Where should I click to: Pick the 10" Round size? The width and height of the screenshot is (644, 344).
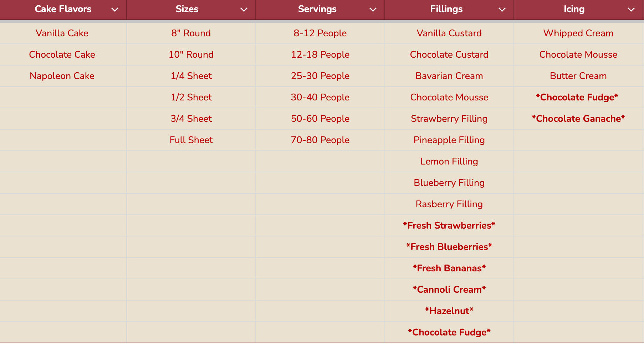(191, 54)
